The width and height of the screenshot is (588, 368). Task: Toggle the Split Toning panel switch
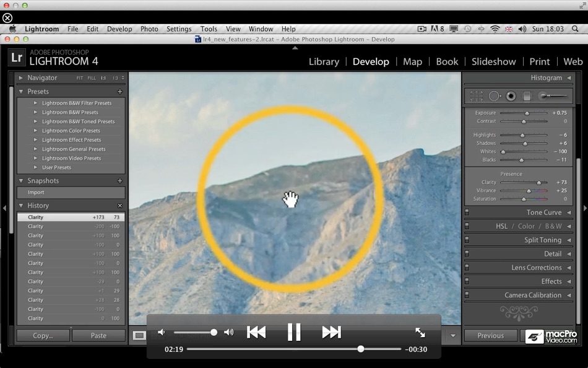pyautogui.click(x=467, y=240)
